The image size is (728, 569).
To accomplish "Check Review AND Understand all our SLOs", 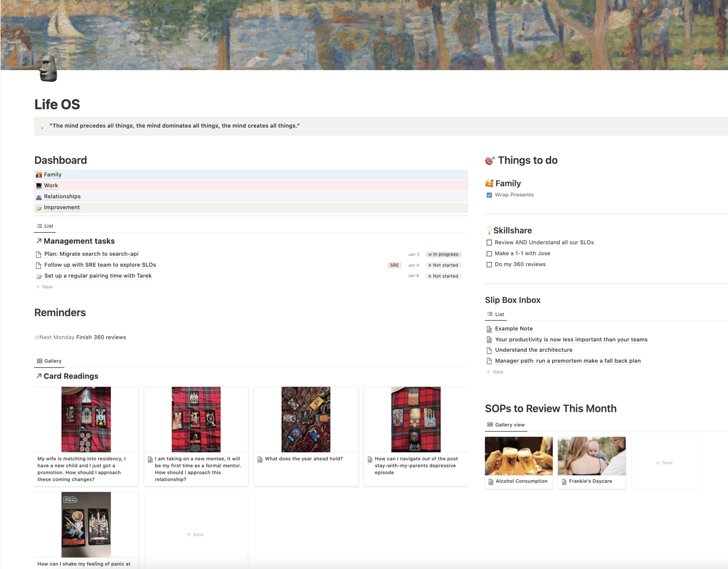I will pos(489,243).
